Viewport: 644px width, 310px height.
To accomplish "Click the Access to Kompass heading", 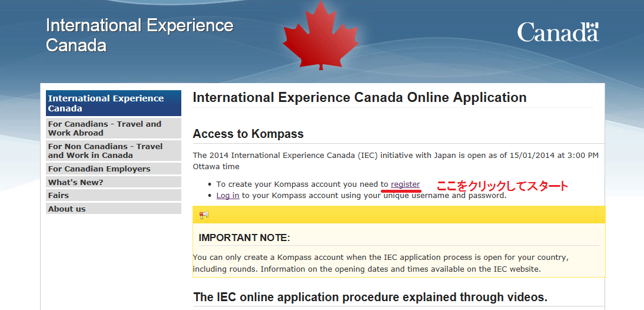I will point(248,134).
